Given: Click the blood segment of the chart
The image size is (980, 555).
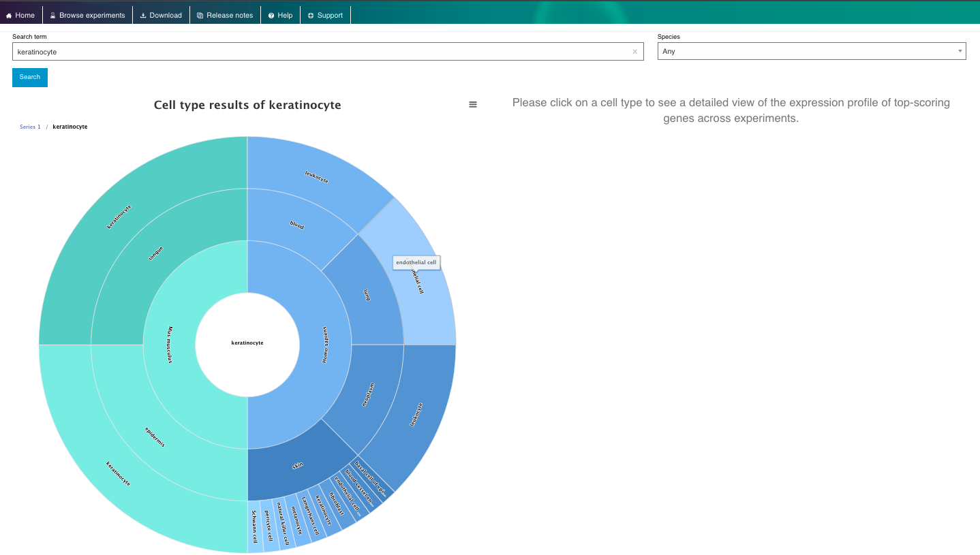Looking at the screenshot, I should pyautogui.click(x=296, y=225).
